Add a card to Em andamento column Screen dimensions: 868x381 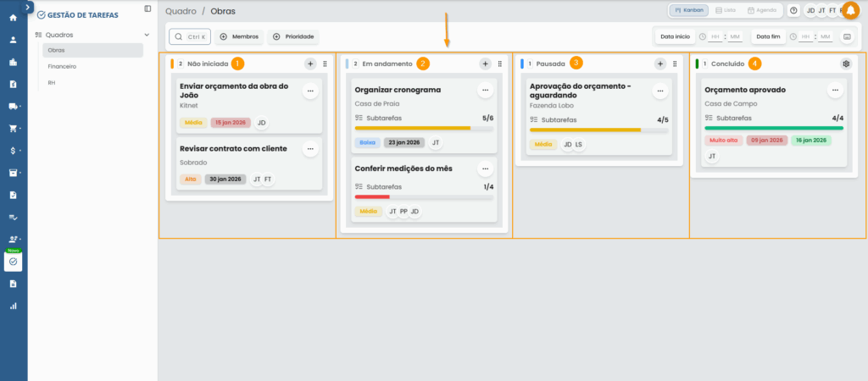(x=485, y=63)
